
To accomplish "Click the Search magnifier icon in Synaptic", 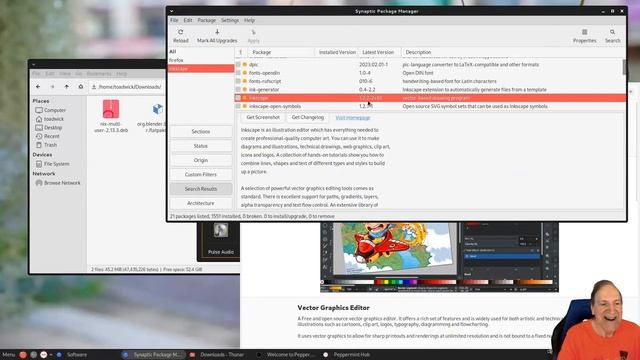I will point(612,32).
